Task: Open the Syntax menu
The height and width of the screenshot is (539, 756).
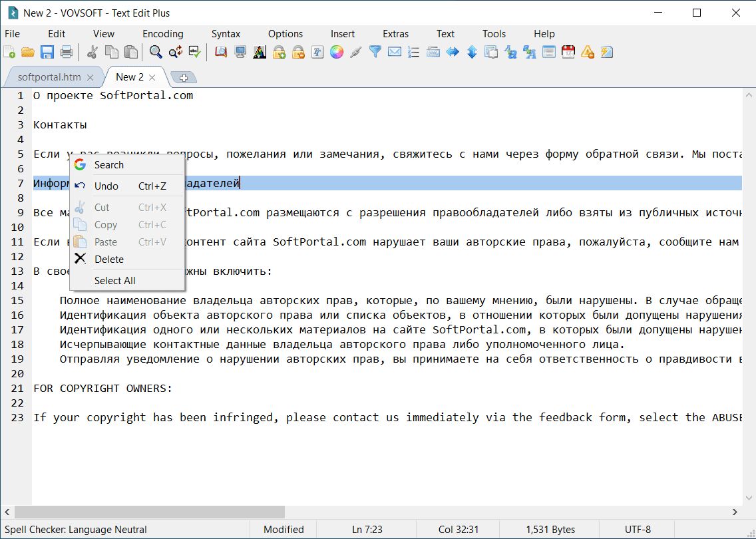Action: 226,34
